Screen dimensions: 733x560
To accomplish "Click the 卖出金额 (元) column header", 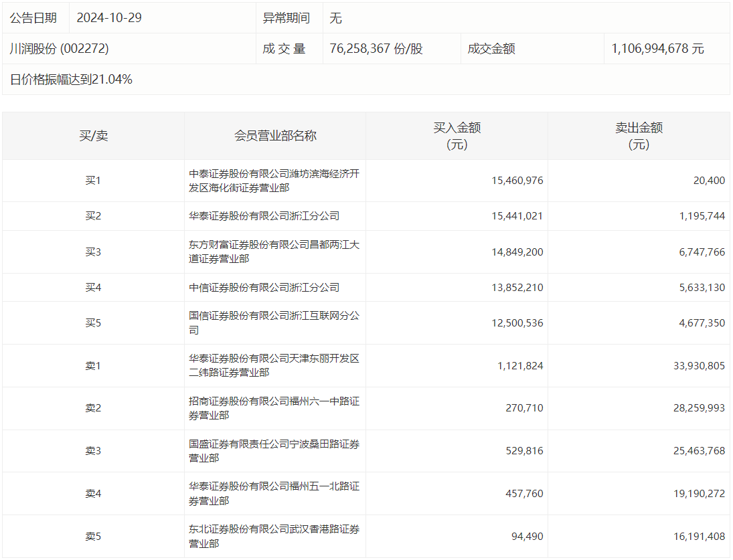I will [x=639, y=136].
